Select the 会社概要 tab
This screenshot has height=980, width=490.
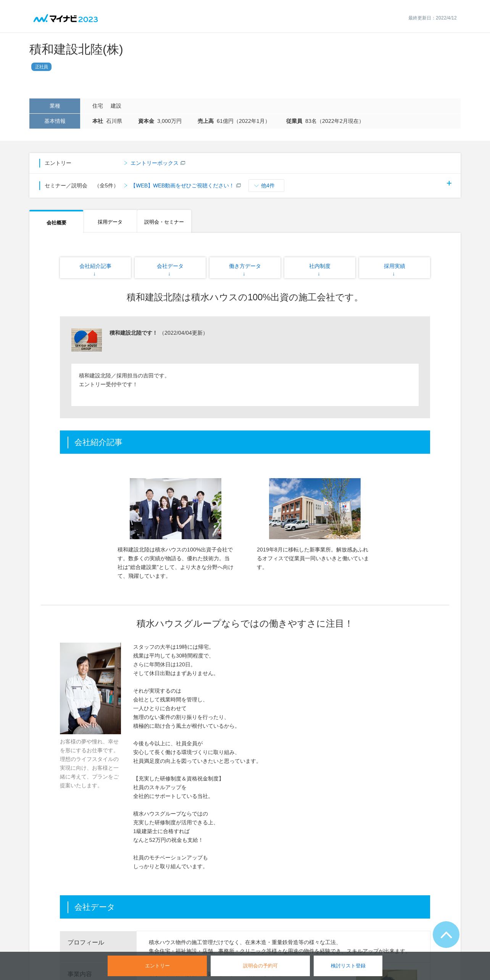click(56, 222)
